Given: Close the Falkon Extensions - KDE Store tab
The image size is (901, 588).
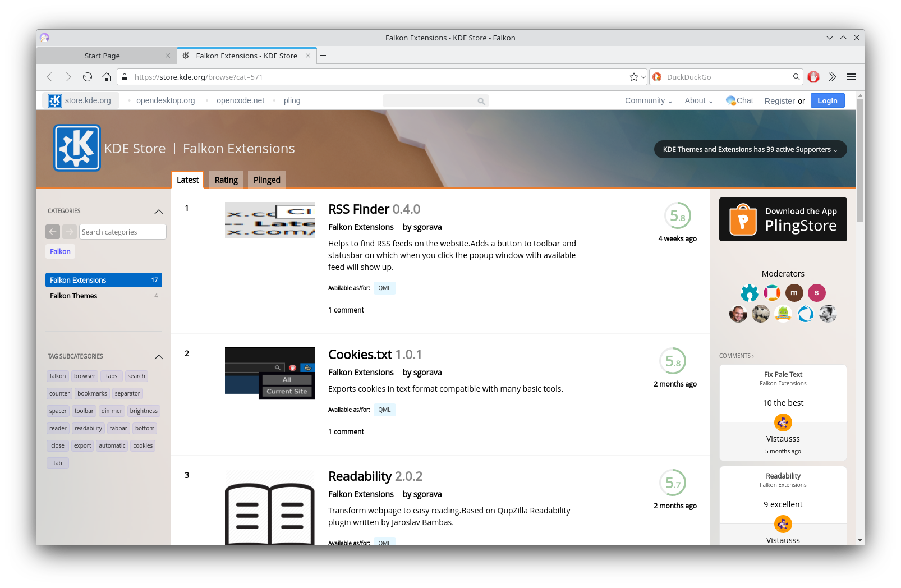Looking at the screenshot, I should [308, 56].
